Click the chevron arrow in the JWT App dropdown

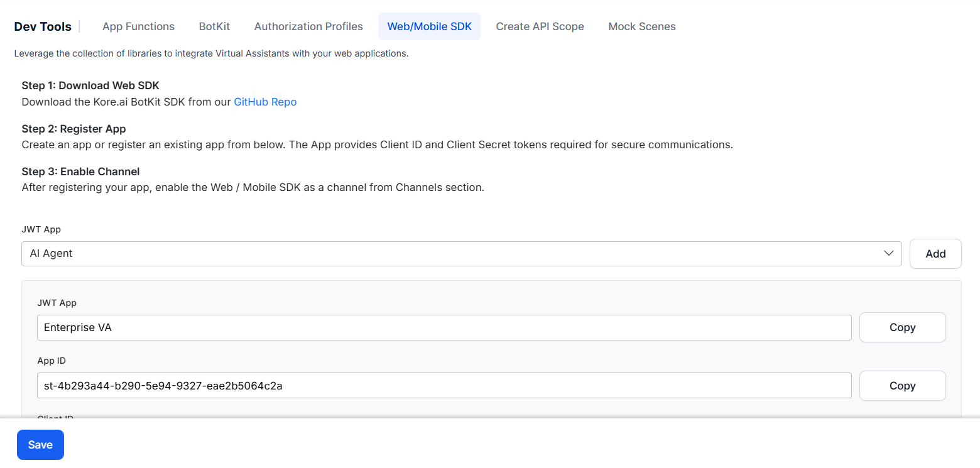(x=888, y=253)
